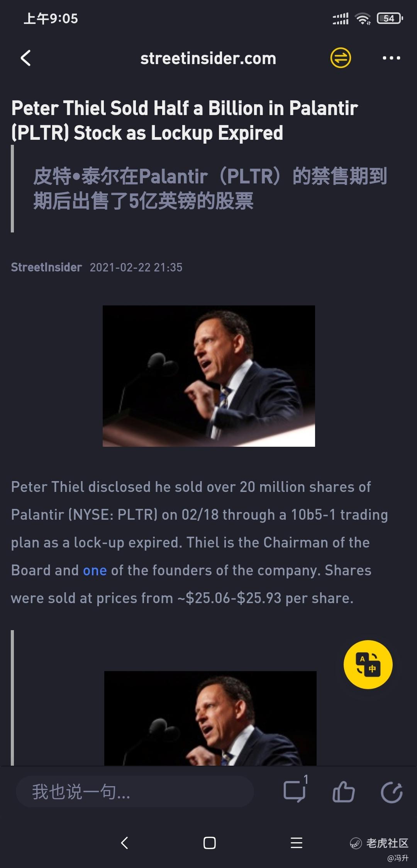
Task: Tap the back arrow in the header
Action: point(26,58)
